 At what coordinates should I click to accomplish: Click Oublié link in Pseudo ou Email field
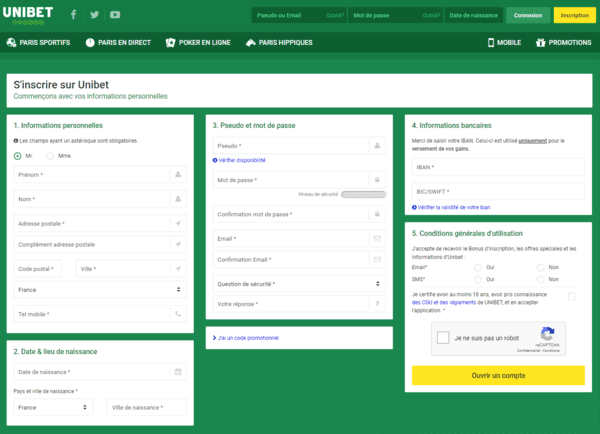(x=335, y=15)
